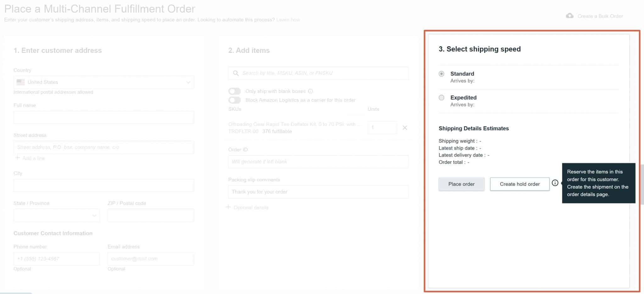Open the Country dropdown
Viewport: 644px width, 294px height.
104,82
